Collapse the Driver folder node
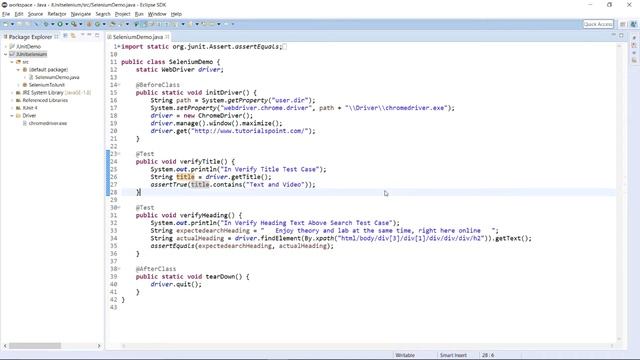Screen dimensions: 640x360 [12, 116]
